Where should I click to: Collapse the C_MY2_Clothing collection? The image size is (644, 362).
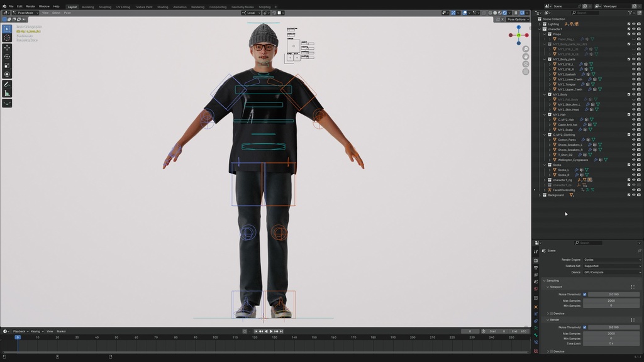[x=545, y=134]
